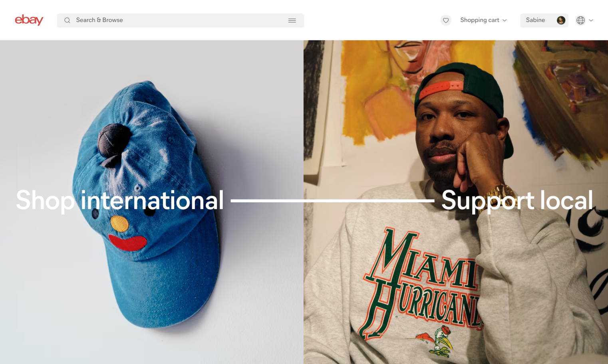Click Sabine's profile avatar
This screenshot has width=608, height=364.
561,20
